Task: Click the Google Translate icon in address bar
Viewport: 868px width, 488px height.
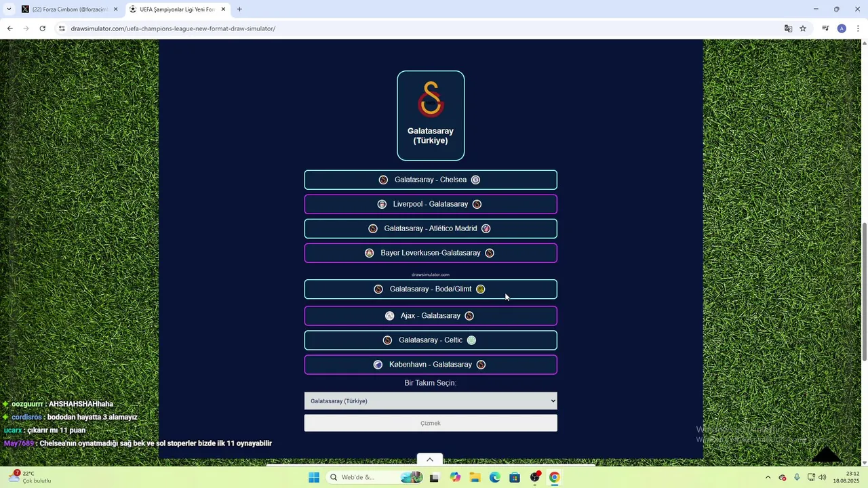Action: coord(788,28)
